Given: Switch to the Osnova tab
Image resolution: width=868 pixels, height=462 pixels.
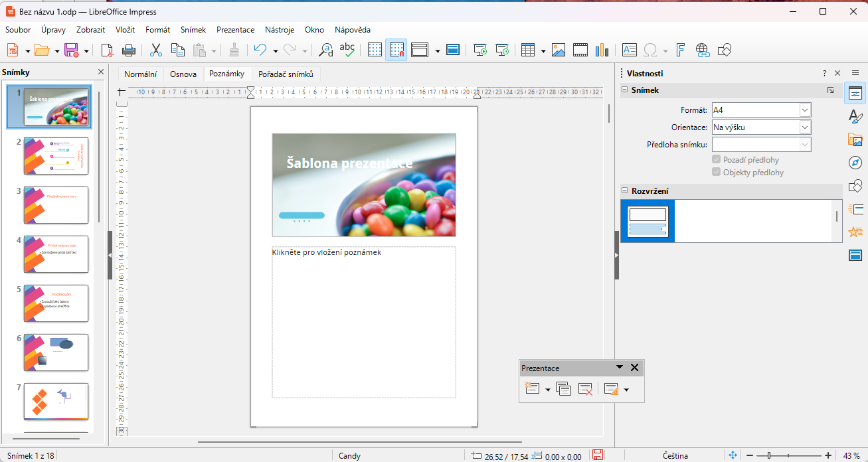Looking at the screenshot, I should [x=183, y=74].
